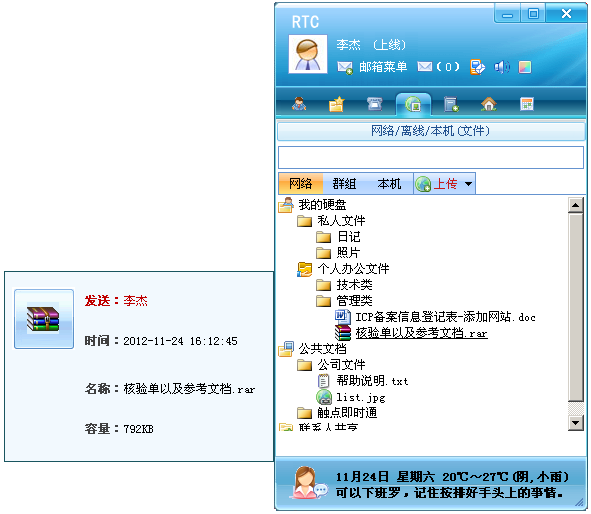This screenshot has width=591, height=514.
Task: Select the 网络 tab
Action: coord(300,184)
